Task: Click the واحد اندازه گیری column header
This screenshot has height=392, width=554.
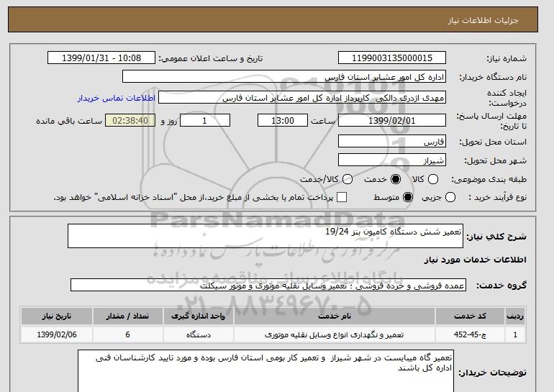Action: [198, 316]
